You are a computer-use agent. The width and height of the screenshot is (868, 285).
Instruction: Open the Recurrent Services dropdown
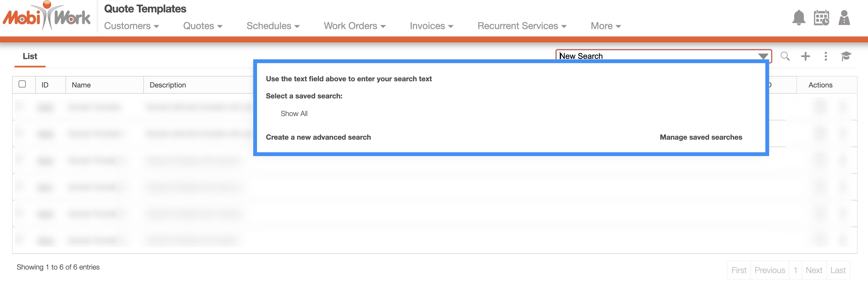pos(522,26)
